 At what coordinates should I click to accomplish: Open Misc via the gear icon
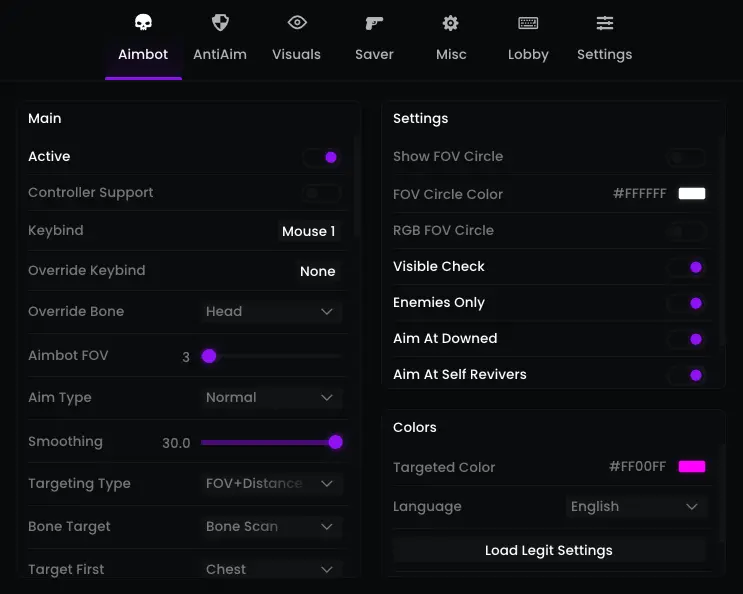[451, 23]
